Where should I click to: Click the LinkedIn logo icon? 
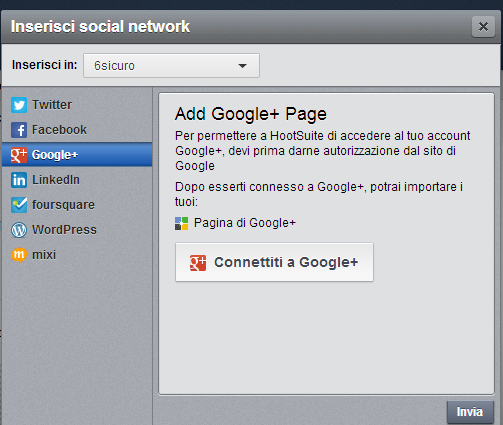click(x=19, y=180)
